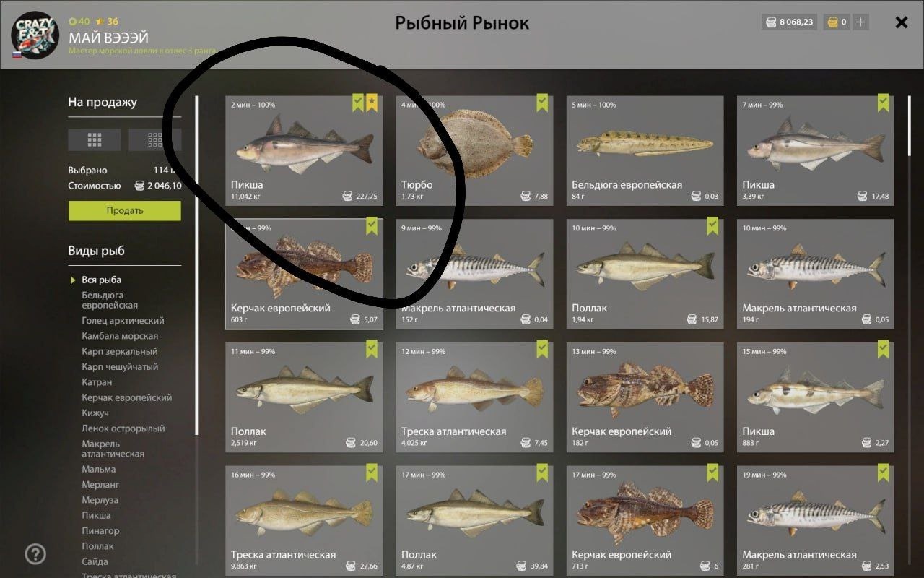The width and height of the screenshot is (924, 578).
Task: Click the silver coins balance icon
Action: coord(771,22)
